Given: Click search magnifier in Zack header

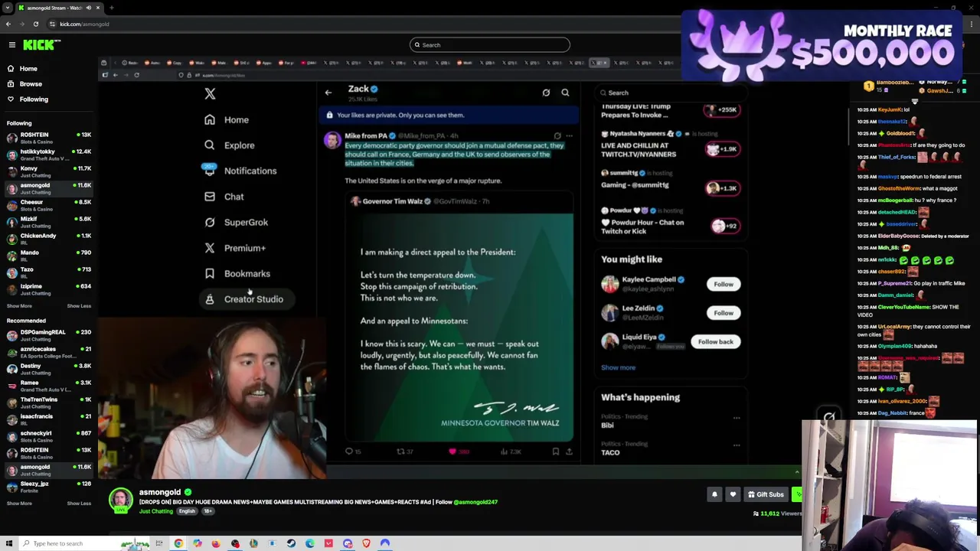Looking at the screenshot, I should click(565, 93).
